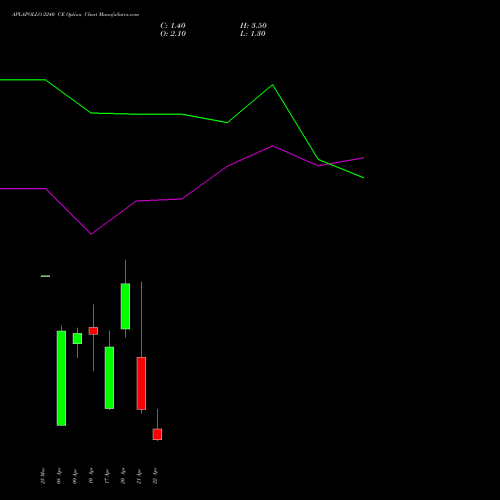Click the "22 Apr" date axis label
This screenshot has height=500, width=500.
155,476
